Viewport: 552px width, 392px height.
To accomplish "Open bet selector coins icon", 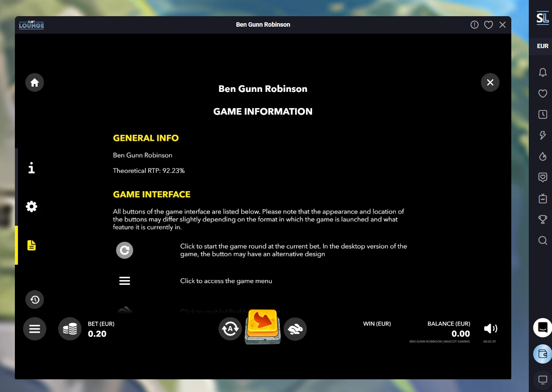I will (70, 329).
